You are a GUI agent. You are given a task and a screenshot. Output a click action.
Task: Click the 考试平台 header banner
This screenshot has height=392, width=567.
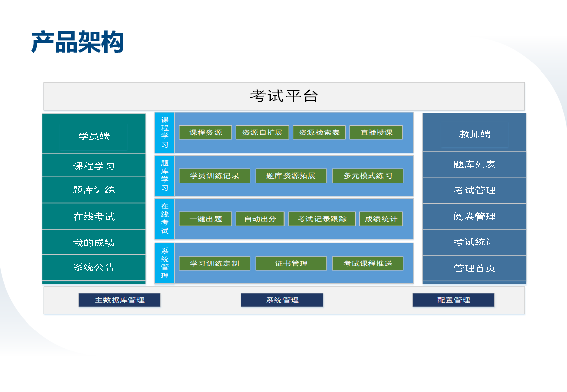tap(284, 96)
